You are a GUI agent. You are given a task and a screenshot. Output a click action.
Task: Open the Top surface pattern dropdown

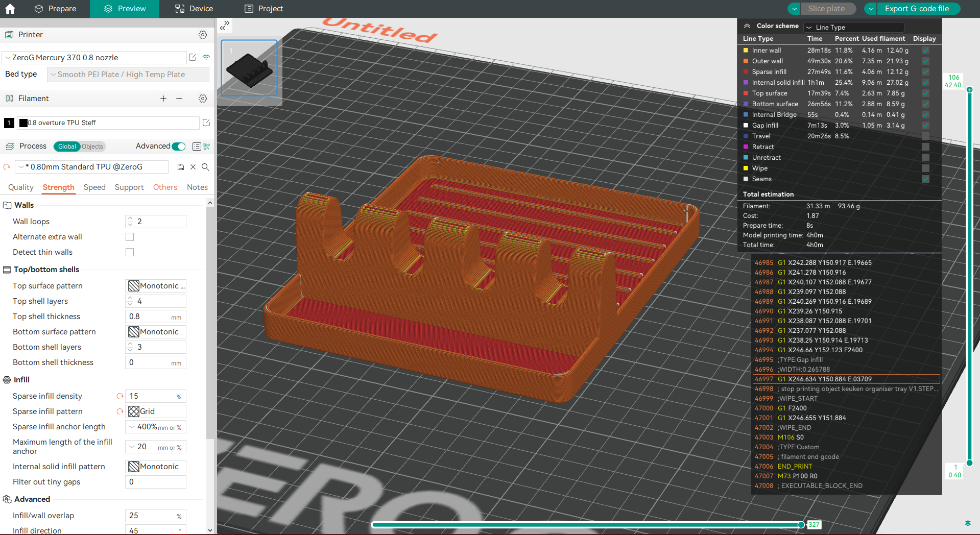(x=156, y=286)
